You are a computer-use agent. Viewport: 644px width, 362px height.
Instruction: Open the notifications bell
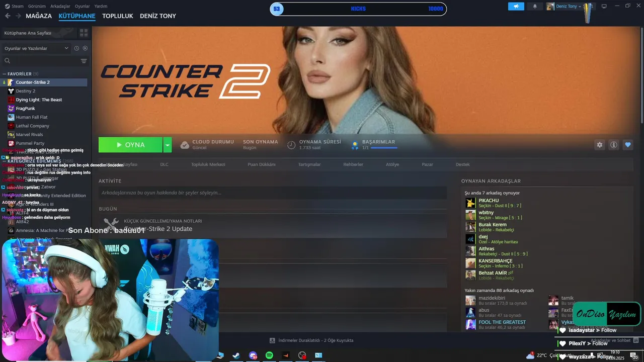pyautogui.click(x=534, y=7)
